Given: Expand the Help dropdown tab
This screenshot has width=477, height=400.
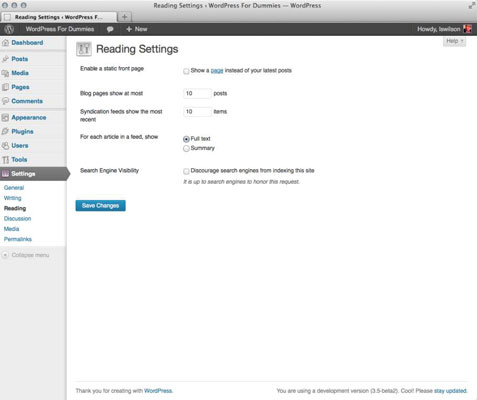Looking at the screenshot, I should (x=454, y=41).
